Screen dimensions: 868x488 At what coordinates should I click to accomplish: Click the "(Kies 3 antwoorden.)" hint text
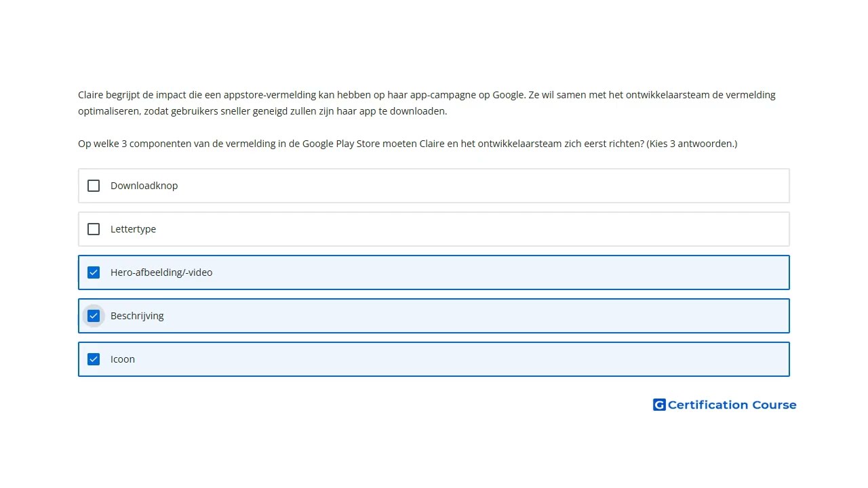pos(692,144)
